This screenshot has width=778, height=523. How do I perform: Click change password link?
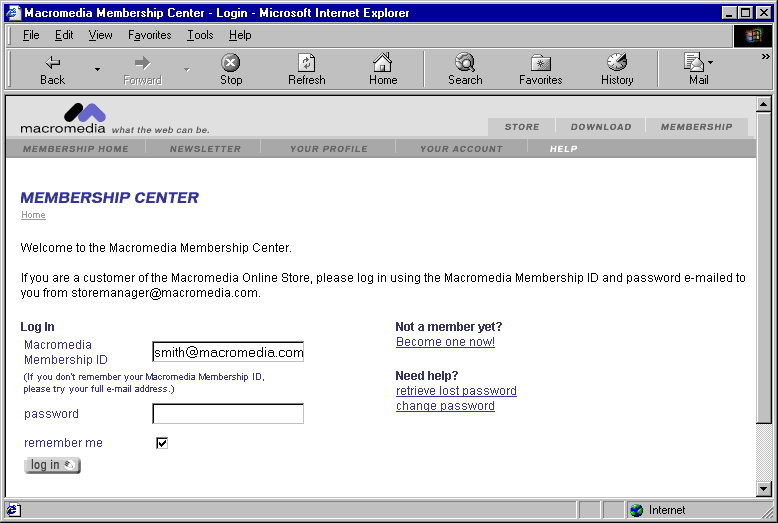[445, 406]
